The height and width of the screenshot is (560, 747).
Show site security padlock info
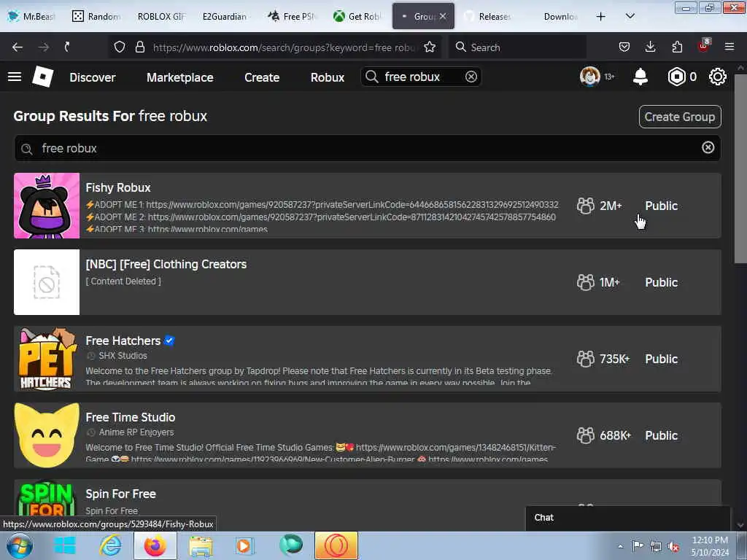[x=139, y=47]
